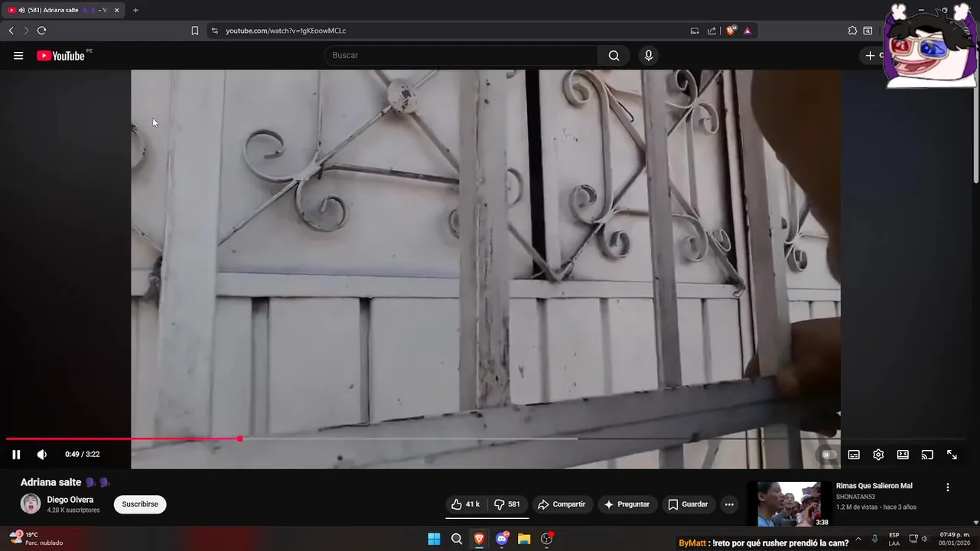Switch to theater mode view
Viewport: 980px width, 551px height.
tap(903, 455)
